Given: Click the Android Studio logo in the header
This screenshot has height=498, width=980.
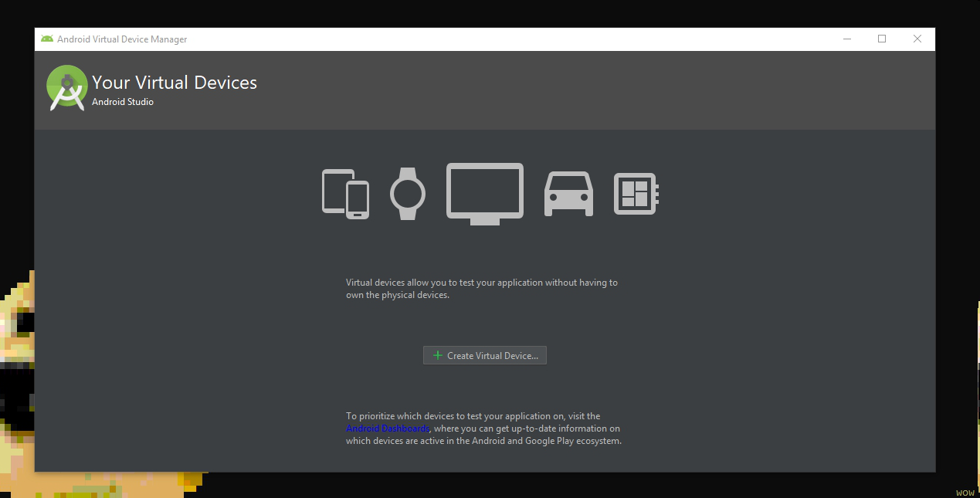Looking at the screenshot, I should click(66, 87).
